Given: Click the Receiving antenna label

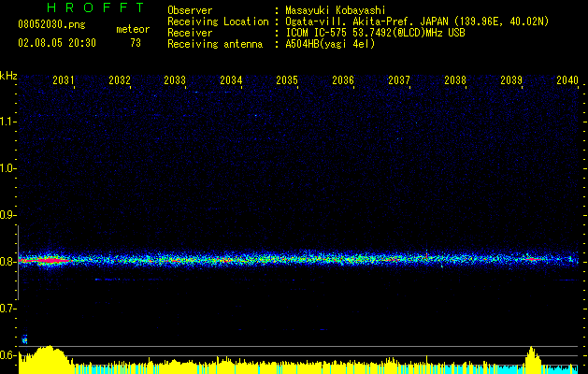Looking at the screenshot, I should point(215,44).
